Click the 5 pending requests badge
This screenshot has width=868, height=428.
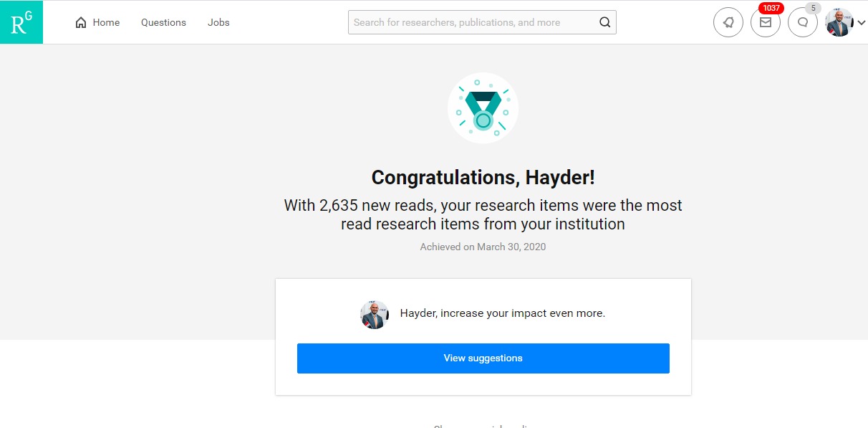[812, 9]
